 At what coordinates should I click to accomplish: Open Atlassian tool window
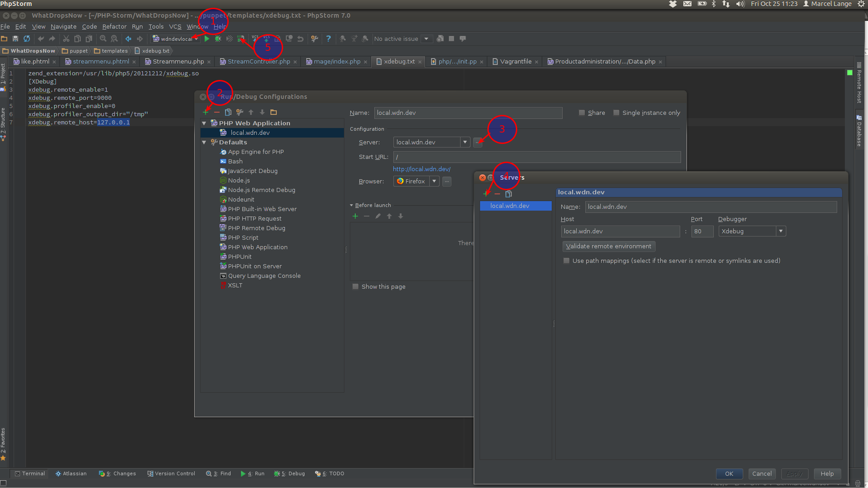[71, 473]
